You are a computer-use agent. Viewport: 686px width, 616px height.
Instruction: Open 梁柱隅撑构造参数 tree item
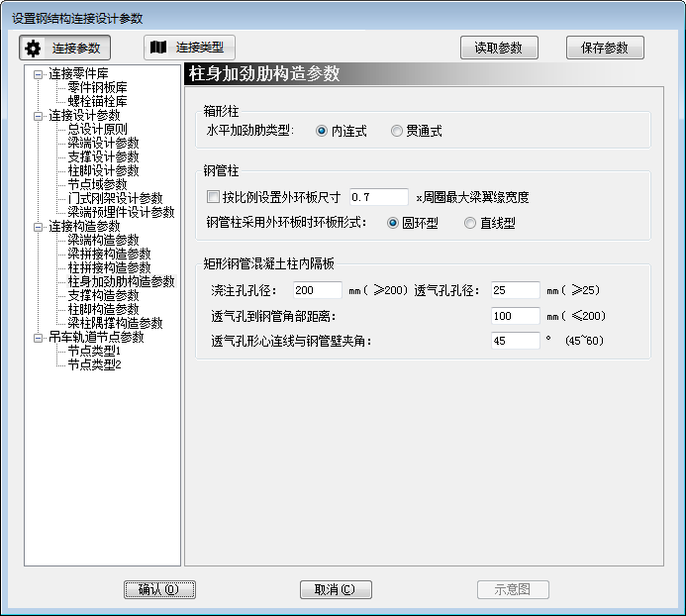coord(116,323)
